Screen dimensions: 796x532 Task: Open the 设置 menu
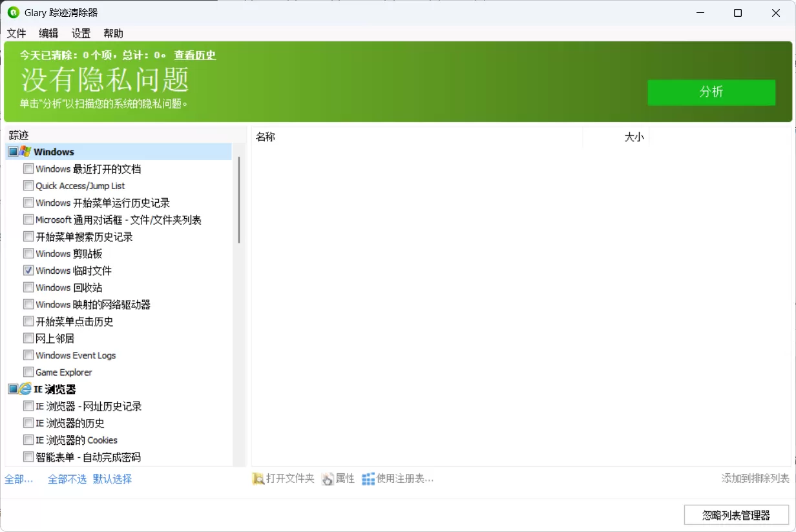pyautogui.click(x=80, y=33)
